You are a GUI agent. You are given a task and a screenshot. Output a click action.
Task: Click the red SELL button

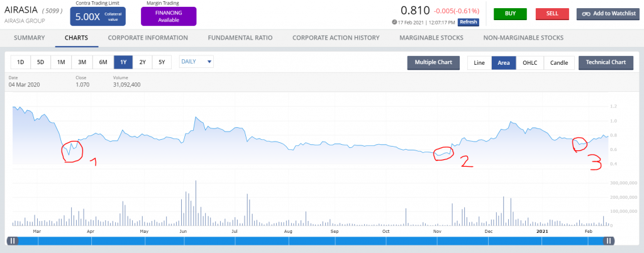tap(552, 14)
